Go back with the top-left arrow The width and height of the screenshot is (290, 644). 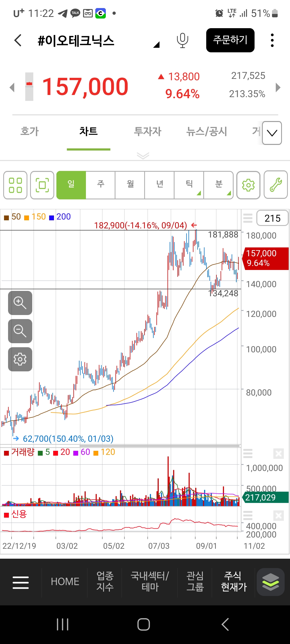[18, 40]
